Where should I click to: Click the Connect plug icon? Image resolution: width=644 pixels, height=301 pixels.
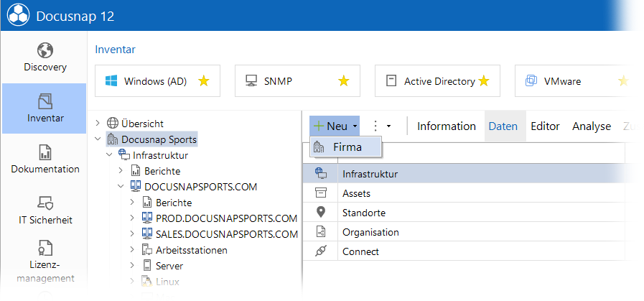320,251
